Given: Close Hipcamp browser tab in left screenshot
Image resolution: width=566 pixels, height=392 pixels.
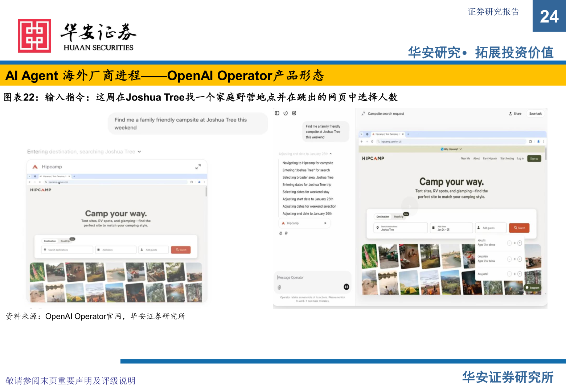Looking at the screenshot, I should pos(69,176).
